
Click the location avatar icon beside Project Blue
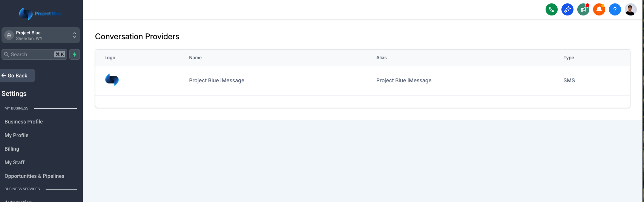coord(9,35)
